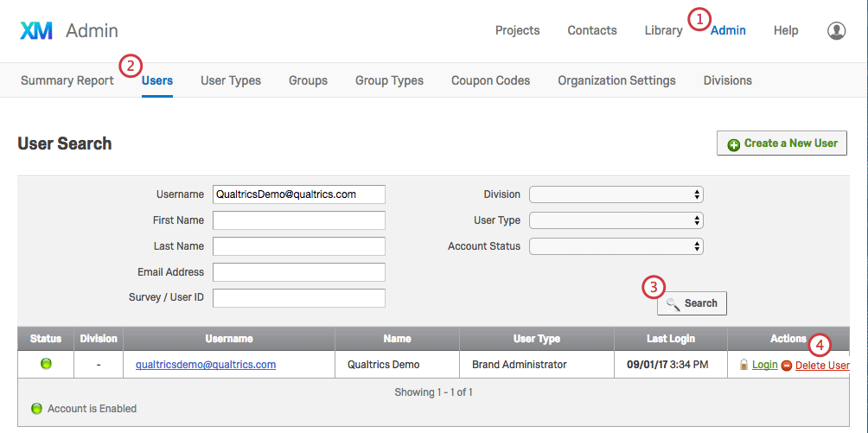868x433 pixels.
Task: Switch to the Group Types tab
Action: 389,81
